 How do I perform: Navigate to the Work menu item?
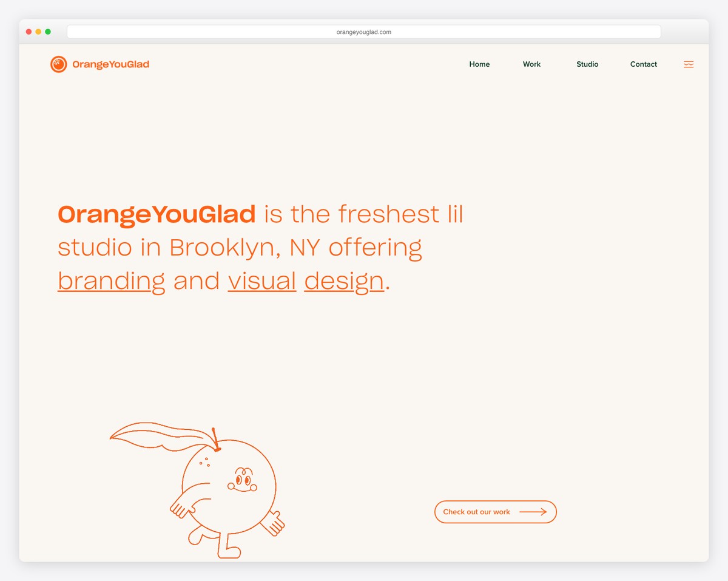[x=531, y=64]
